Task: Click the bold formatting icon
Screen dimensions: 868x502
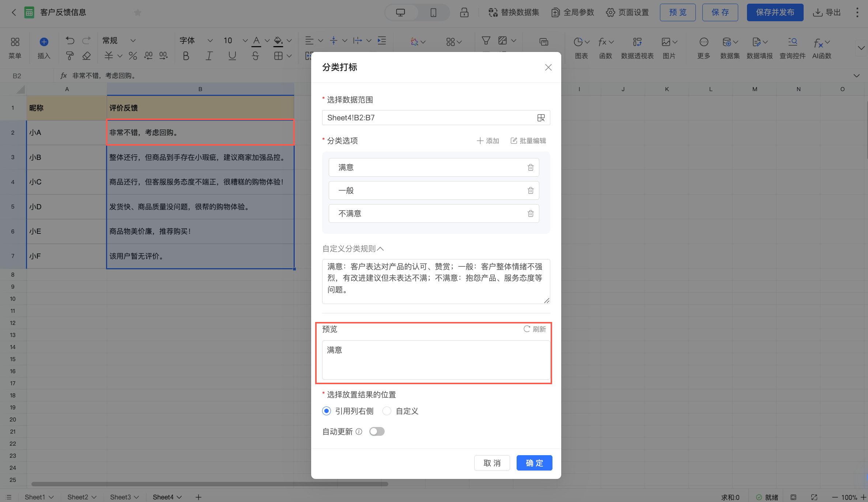Action: pos(186,56)
